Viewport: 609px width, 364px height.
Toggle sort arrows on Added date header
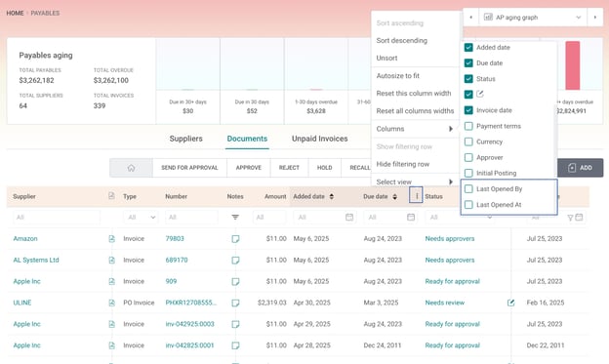(331, 196)
